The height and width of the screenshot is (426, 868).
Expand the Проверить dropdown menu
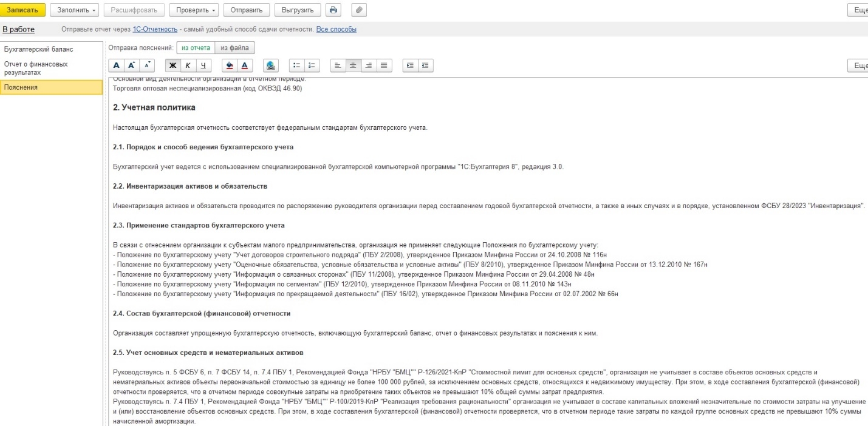pos(194,10)
